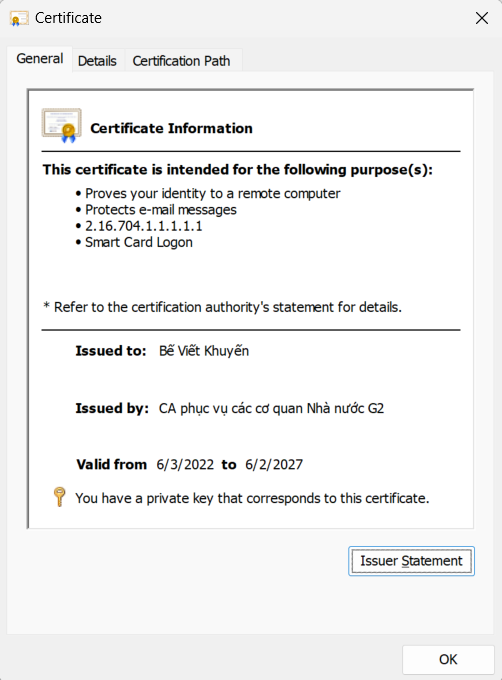The height and width of the screenshot is (680, 502).
Task: Click the Certificate Information heading
Action: tap(171, 128)
